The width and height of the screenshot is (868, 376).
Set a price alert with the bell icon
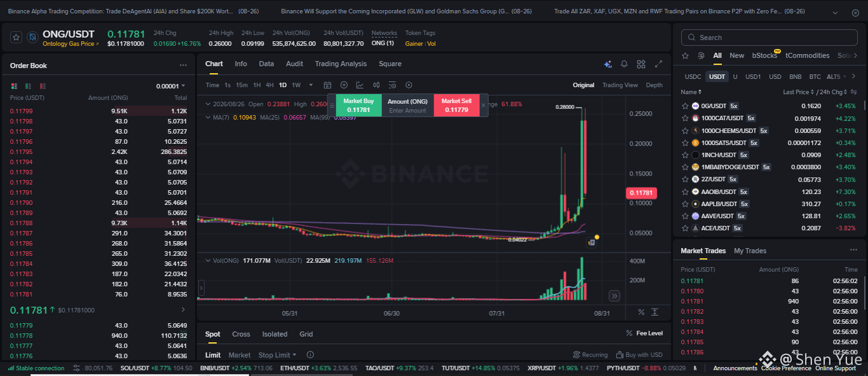point(624,64)
